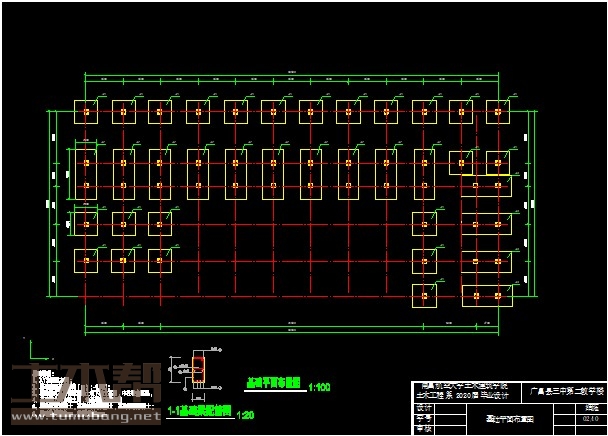Select the top-right corner footing

498,112
